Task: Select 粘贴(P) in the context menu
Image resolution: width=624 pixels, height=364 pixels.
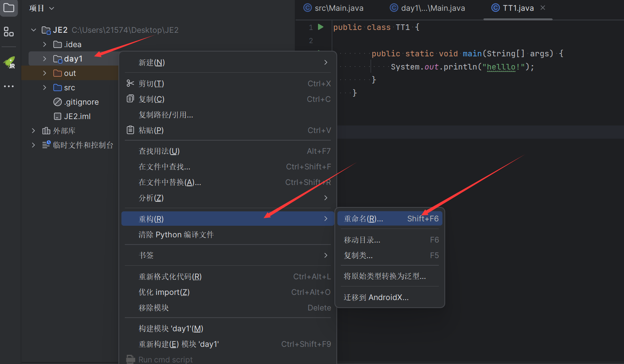Action: click(228, 130)
